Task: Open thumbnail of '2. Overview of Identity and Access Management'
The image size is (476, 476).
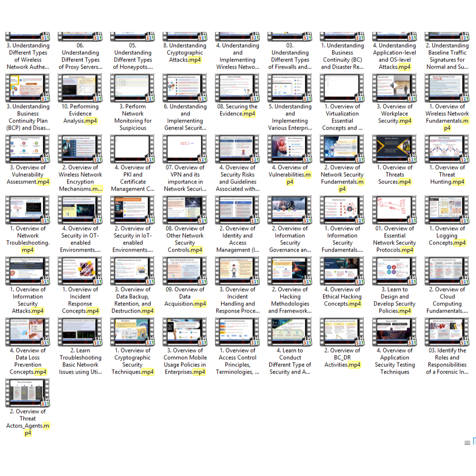Action: click(x=237, y=210)
